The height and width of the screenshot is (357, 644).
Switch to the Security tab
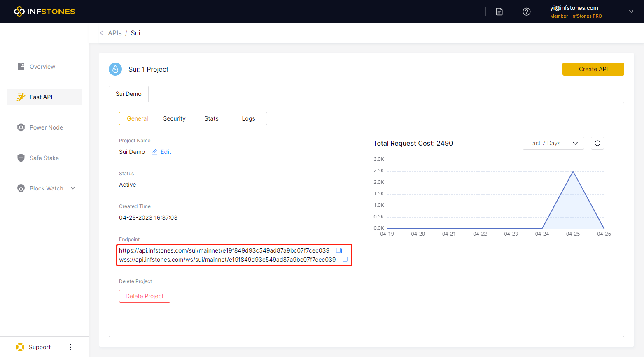pos(175,118)
